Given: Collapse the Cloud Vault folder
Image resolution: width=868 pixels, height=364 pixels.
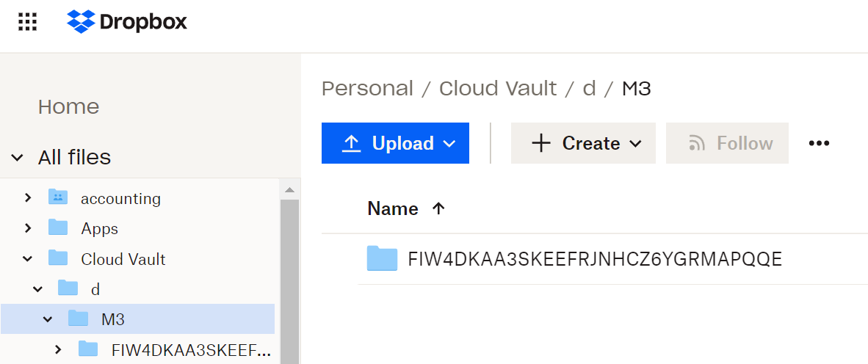Looking at the screenshot, I should [28, 258].
